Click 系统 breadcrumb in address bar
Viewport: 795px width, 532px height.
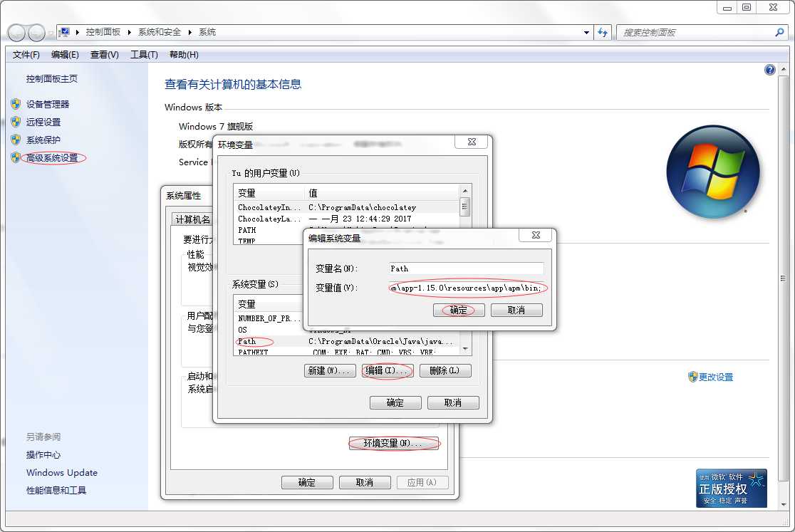pyautogui.click(x=207, y=32)
